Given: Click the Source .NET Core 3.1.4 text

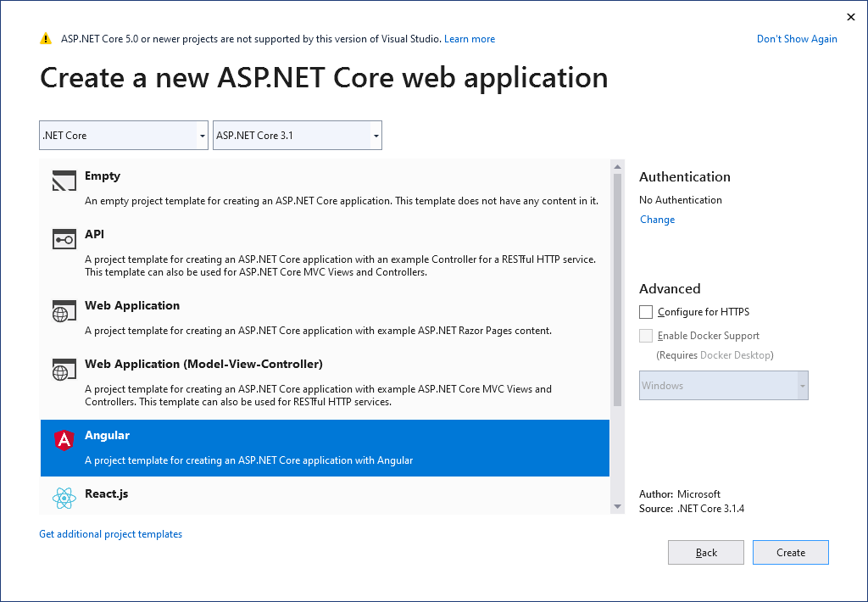Looking at the screenshot, I should click(x=692, y=509).
